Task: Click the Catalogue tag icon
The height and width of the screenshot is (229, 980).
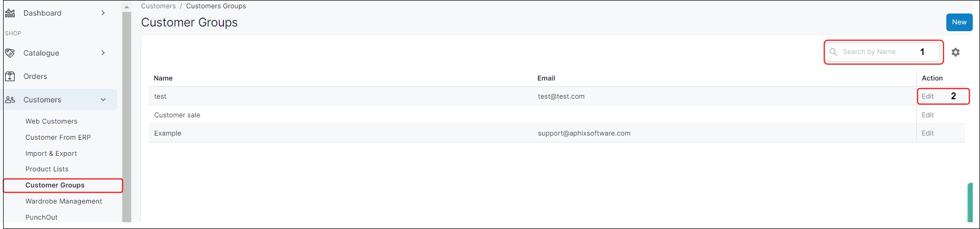Action: [x=10, y=53]
